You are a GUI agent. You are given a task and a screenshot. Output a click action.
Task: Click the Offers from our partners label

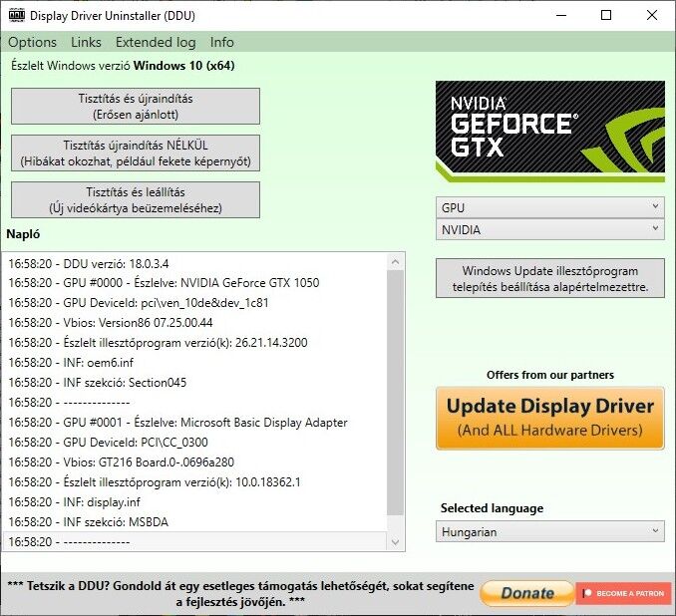coord(550,375)
